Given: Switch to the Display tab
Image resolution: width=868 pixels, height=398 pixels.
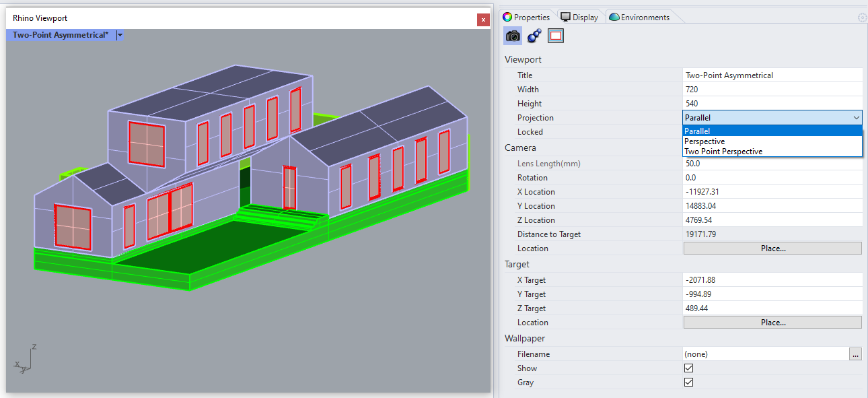Looking at the screenshot, I should [579, 18].
